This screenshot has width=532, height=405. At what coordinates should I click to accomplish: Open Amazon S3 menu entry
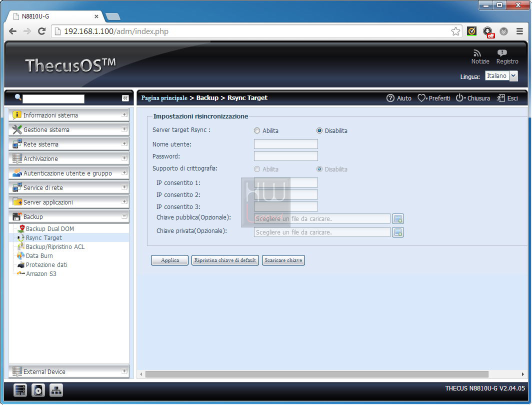(41, 273)
